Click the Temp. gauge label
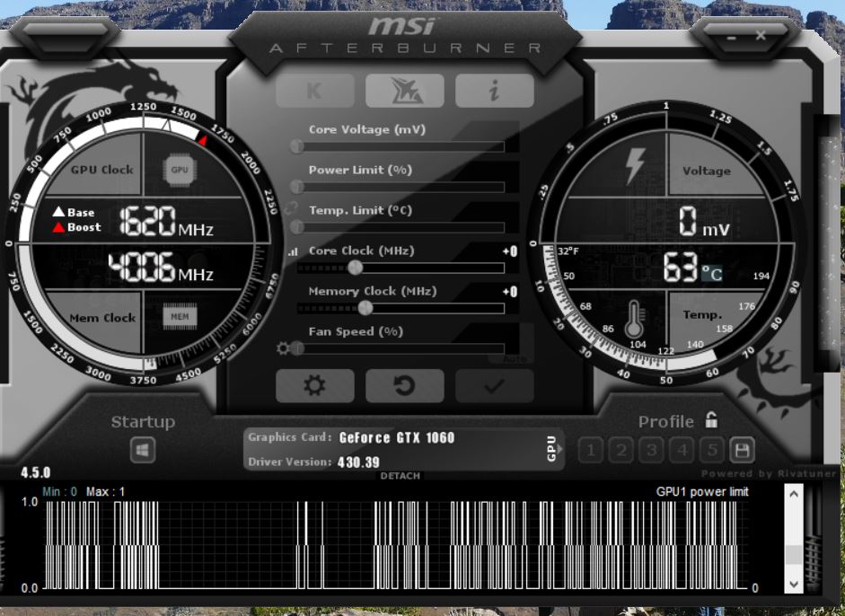The height and width of the screenshot is (616, 845). [x=702, y=315]
